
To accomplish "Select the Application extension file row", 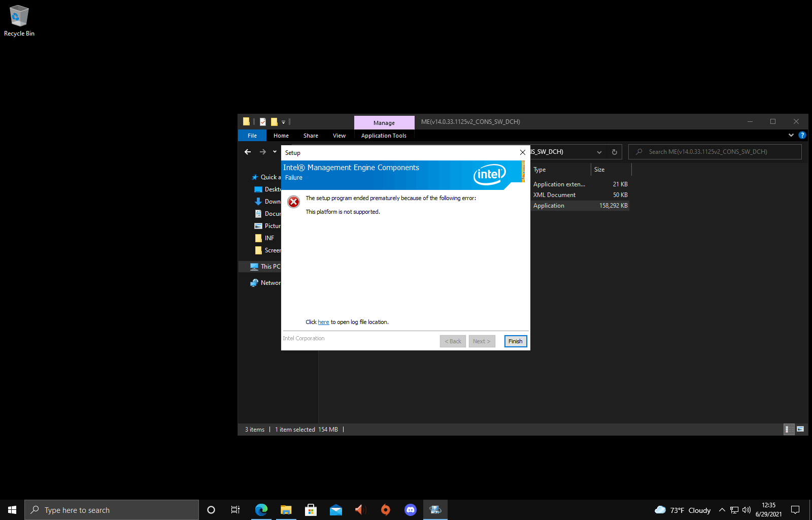I will (x=580, y=184).
